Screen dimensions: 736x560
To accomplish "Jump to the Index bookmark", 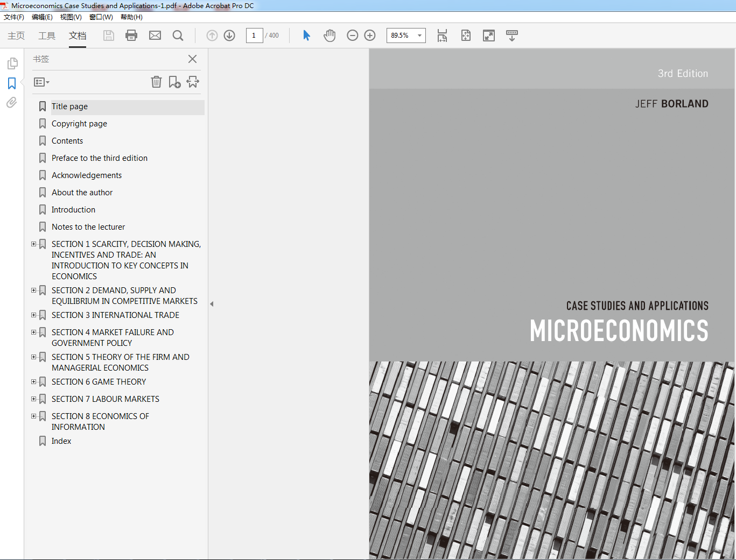I will pyautogui.click(x=61, y=441).
